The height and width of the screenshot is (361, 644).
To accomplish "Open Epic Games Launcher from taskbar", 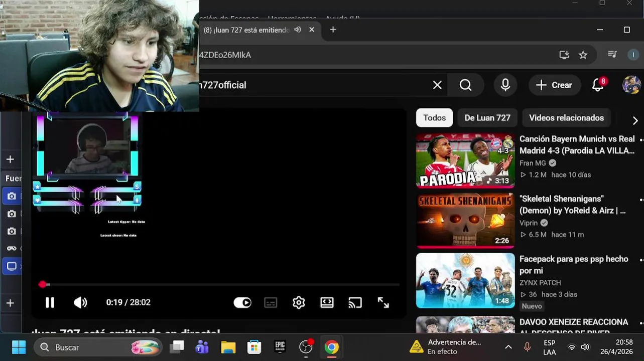I will [280, 347].
